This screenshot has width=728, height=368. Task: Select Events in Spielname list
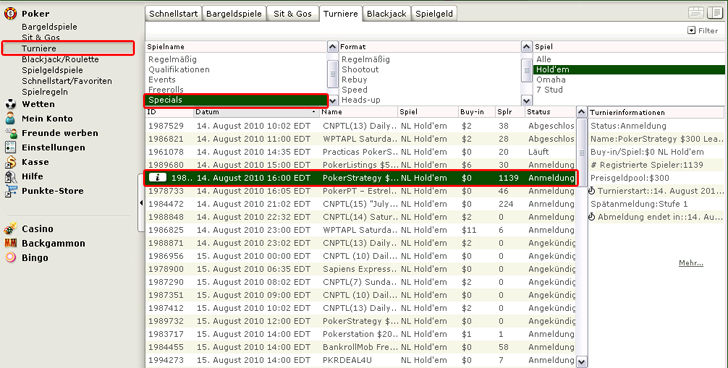236,80
